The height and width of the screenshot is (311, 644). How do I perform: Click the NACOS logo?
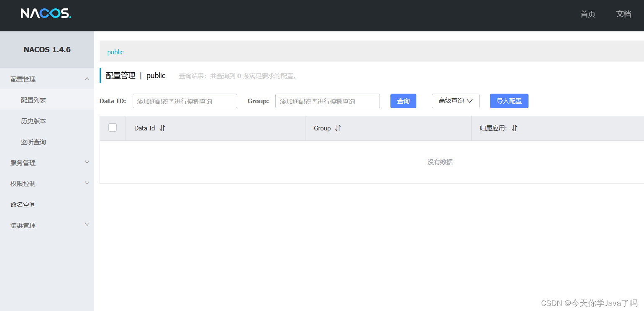[46, 13]
